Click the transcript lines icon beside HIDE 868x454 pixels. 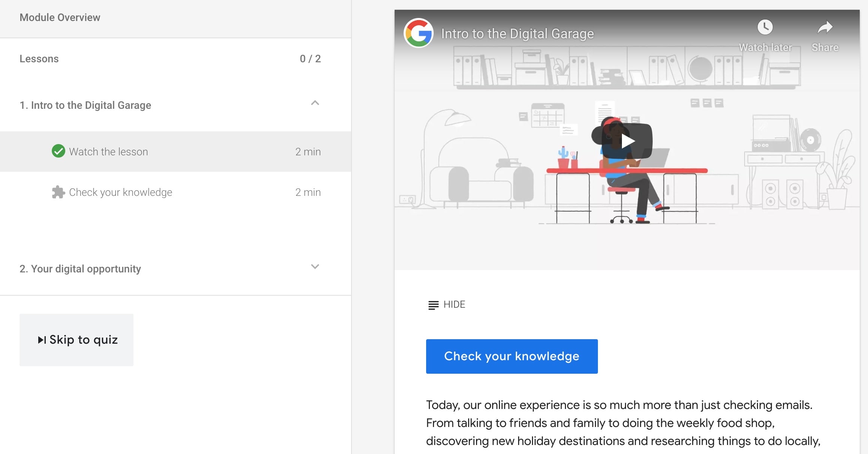pos(433,305)
